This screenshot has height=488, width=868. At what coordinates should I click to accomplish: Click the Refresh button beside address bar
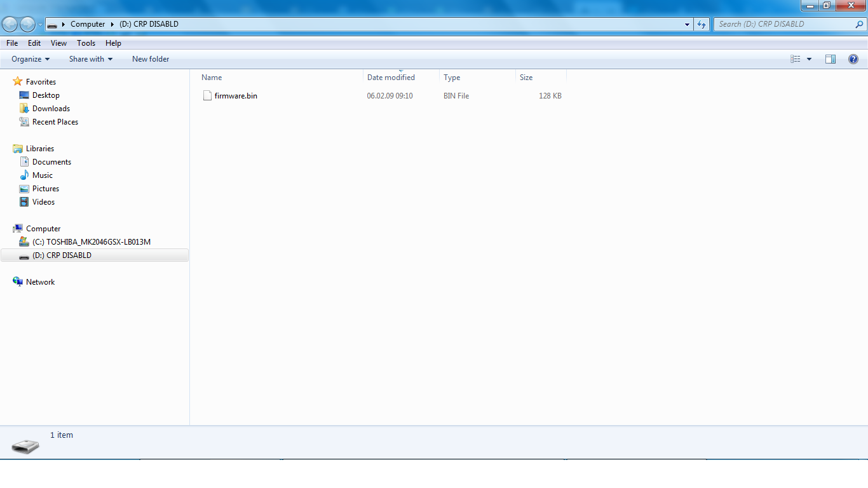[x=702, y=24]
